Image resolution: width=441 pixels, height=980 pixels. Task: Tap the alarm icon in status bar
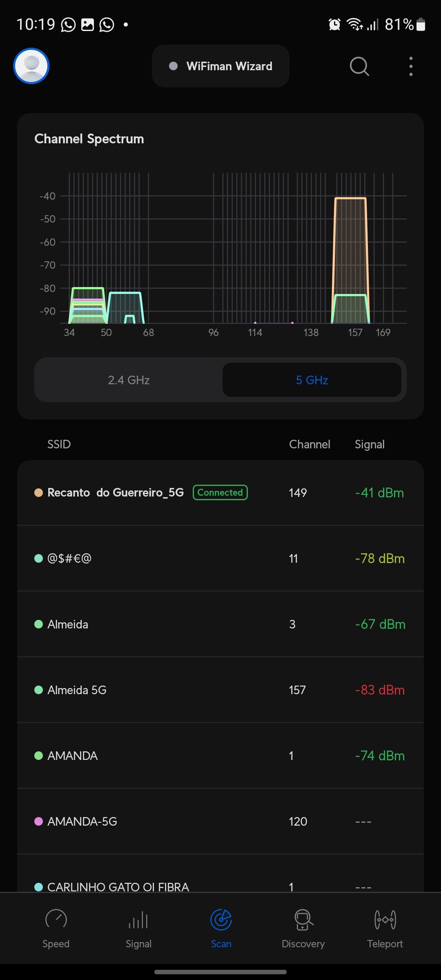(334, 24)
